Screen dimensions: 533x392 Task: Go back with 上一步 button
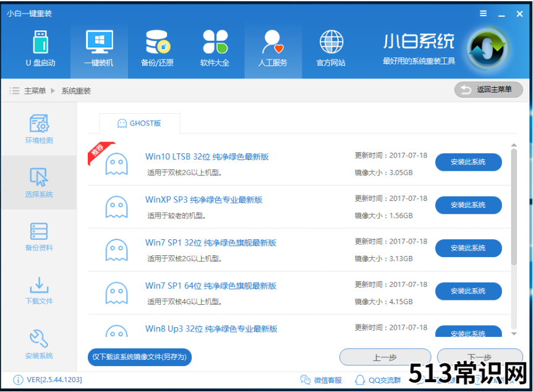click(385, 357)
